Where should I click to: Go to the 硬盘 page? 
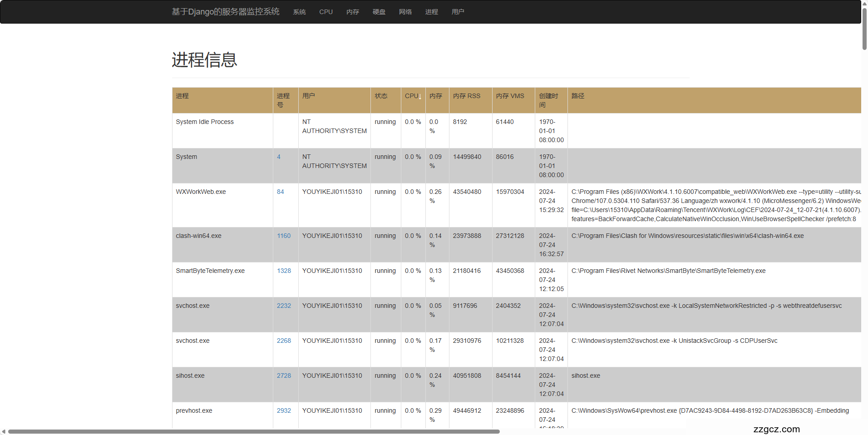pyautogui.click(x=379, y=12)
